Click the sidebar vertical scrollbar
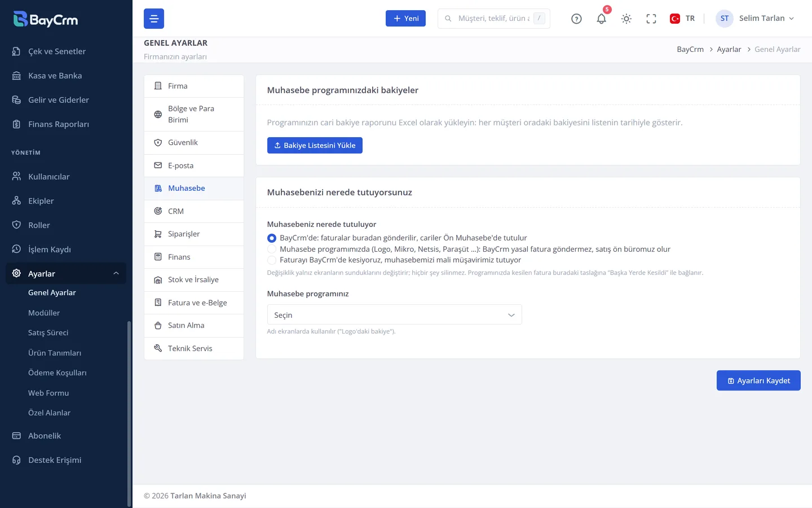Screen dimensions: 812x508 tap(129, 414)
